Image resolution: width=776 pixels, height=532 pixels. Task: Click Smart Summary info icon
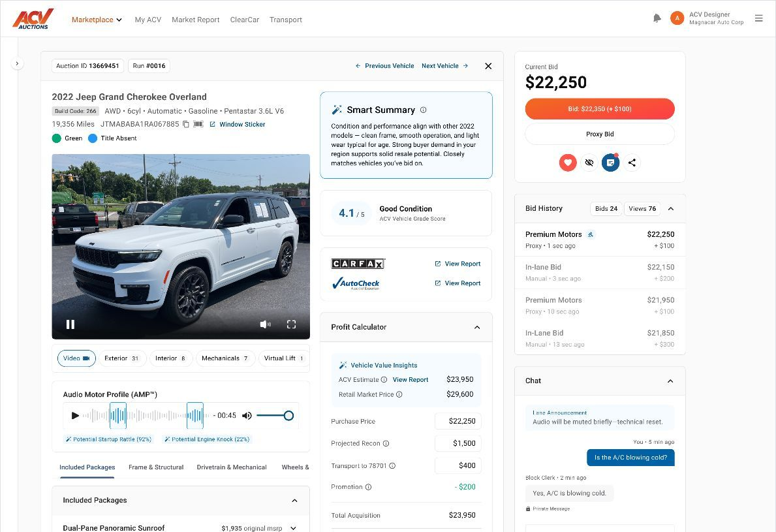[x=423, y=110]
